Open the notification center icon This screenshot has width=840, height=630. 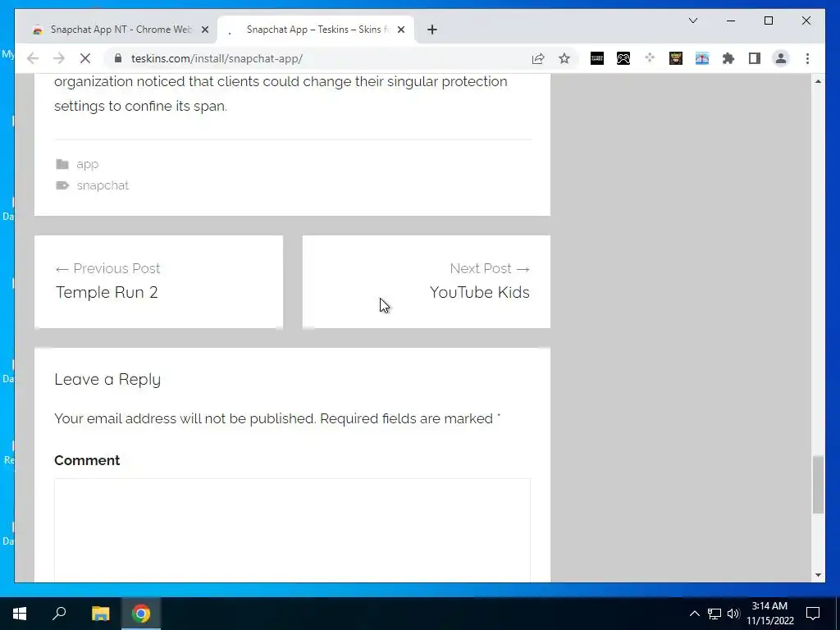(813, 614)
